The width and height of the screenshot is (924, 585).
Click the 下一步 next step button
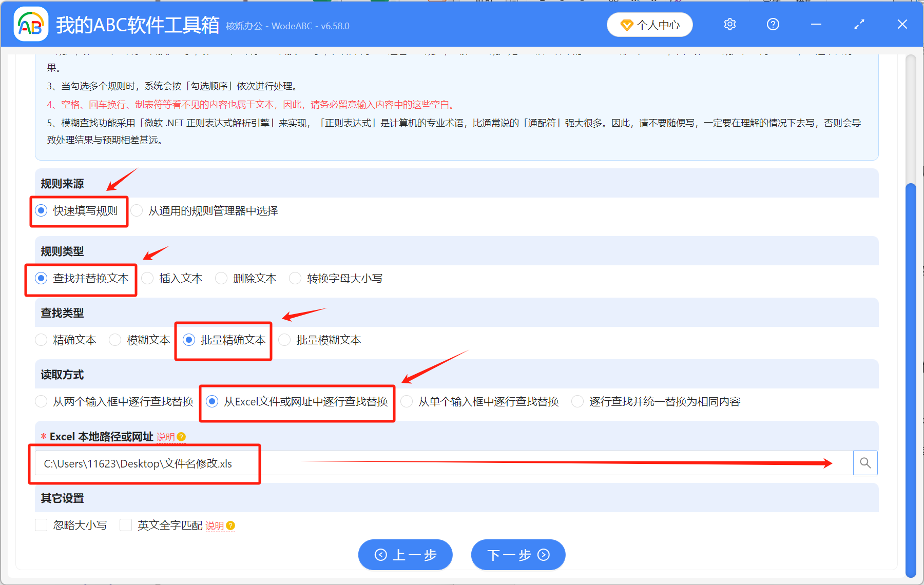[517, 555]
